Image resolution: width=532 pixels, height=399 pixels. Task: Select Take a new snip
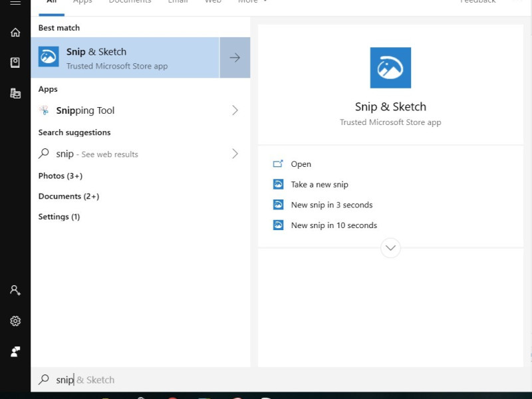point(320,185)
